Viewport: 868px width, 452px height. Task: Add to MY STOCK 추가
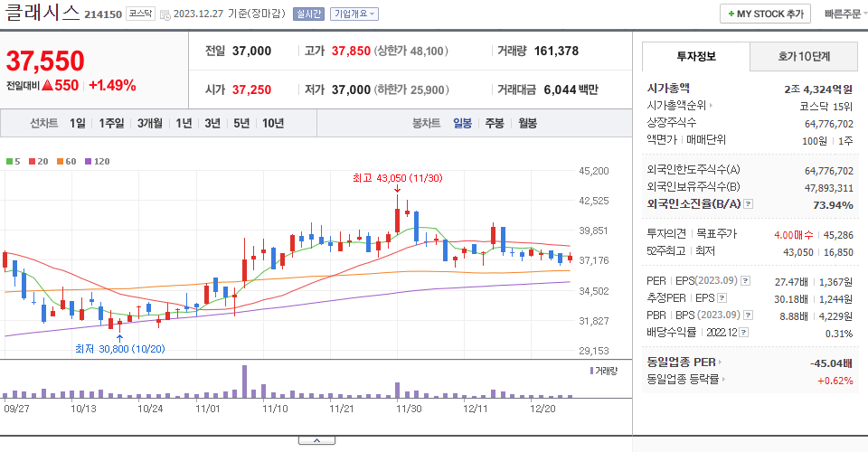click(765, 14)
